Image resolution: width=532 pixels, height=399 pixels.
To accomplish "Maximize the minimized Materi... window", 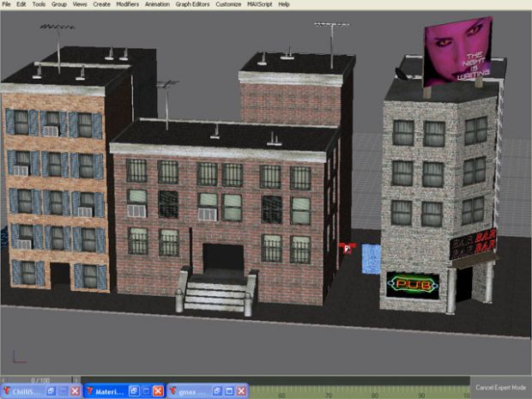I will click(x=146, y=391).
